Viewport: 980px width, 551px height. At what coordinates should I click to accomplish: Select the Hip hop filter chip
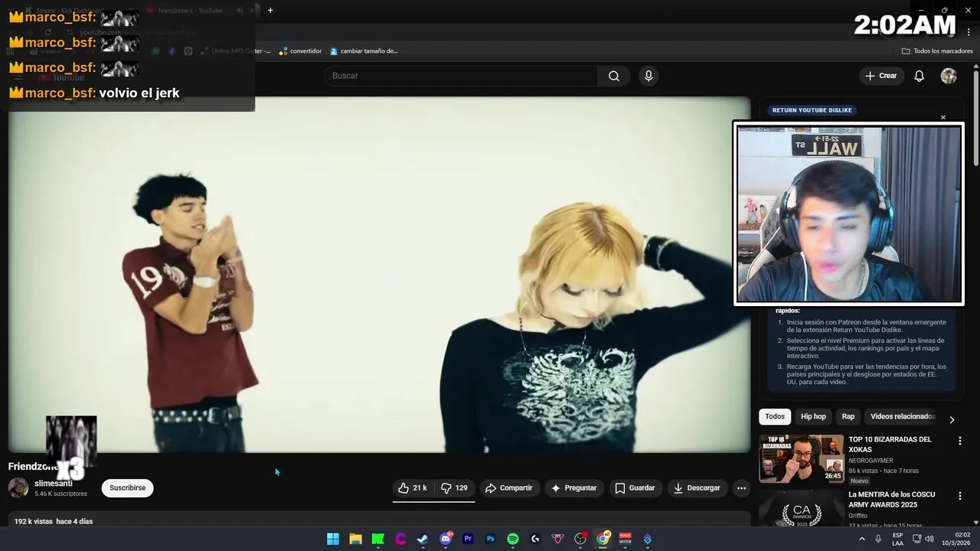[x=813, y=416]
